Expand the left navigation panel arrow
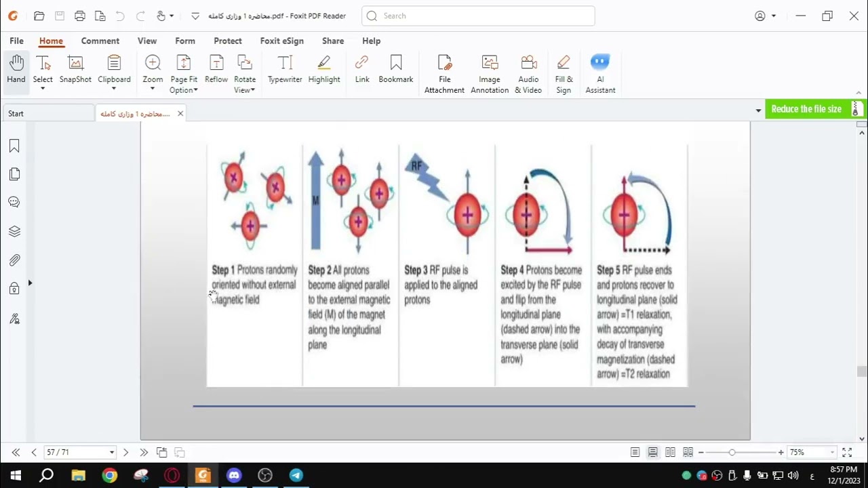Viewport: 868px width, 488px height. [x=30, y=283]
